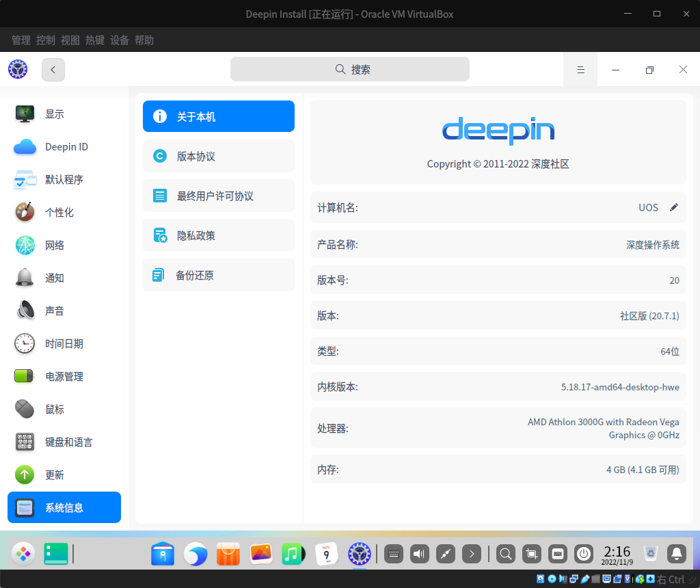
Task: Open the VirtualBox 热键 menu
Action: point(94,40)
